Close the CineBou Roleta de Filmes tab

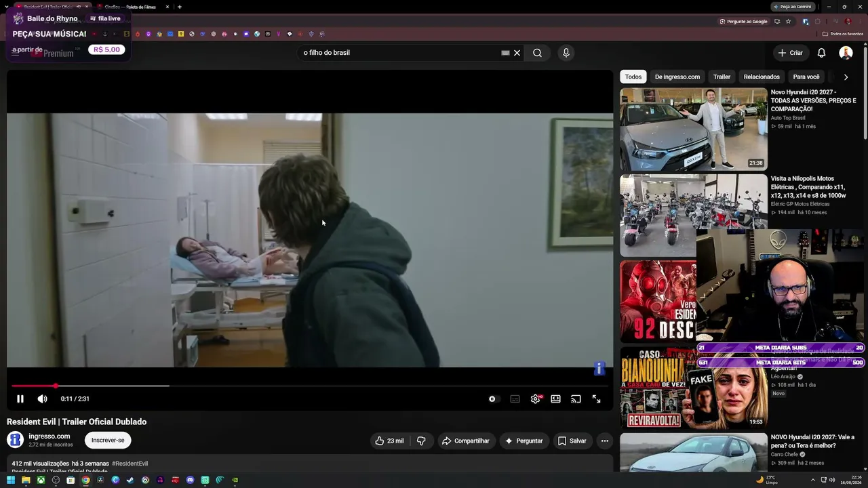[167, 7]
